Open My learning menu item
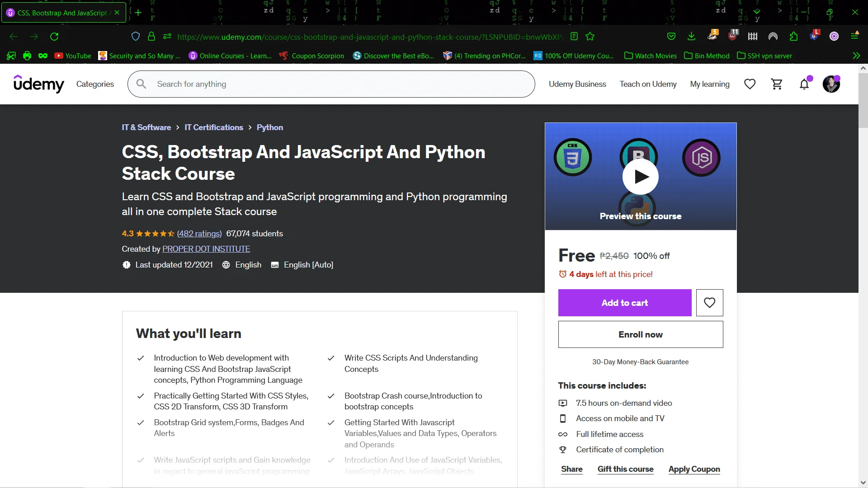 709,84
